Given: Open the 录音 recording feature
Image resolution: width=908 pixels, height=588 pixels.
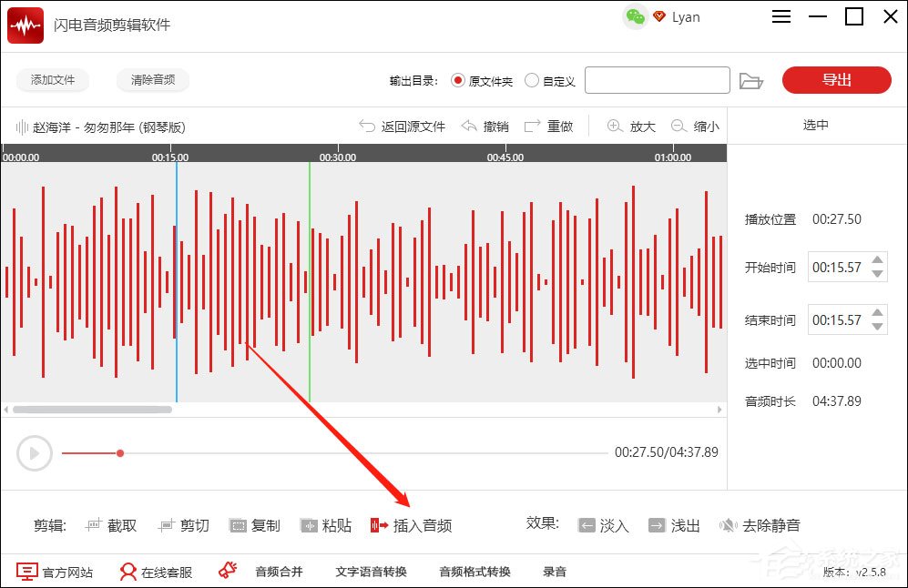Looking at the screenshot, I should point(555,571).
